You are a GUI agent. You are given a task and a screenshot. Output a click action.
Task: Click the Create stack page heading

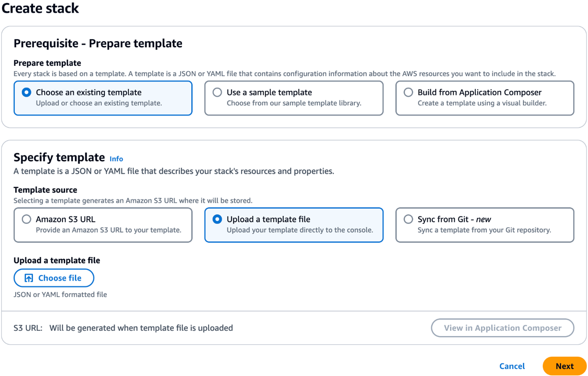[40, 8]
